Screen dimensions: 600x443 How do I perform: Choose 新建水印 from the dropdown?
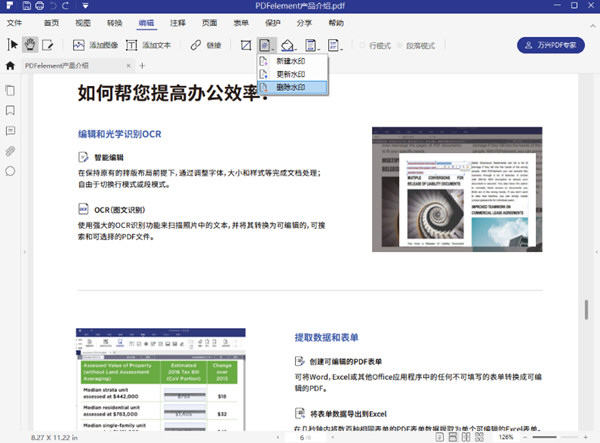(x=293, y=61)
